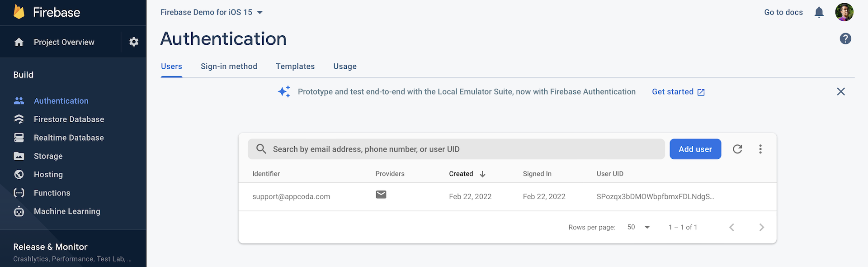Open the help question mark icon
This screenshot has width=868, height=267.
pos(845,39)
